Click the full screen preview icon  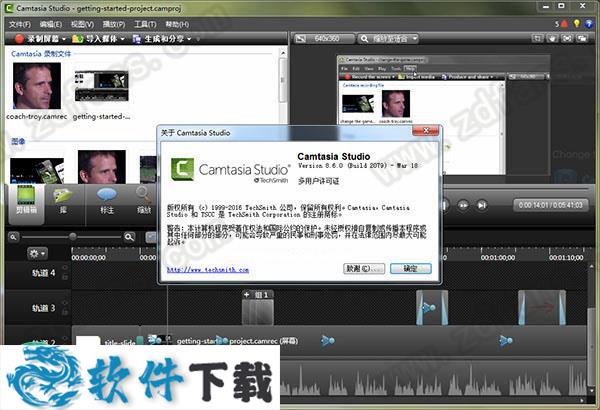567,39
